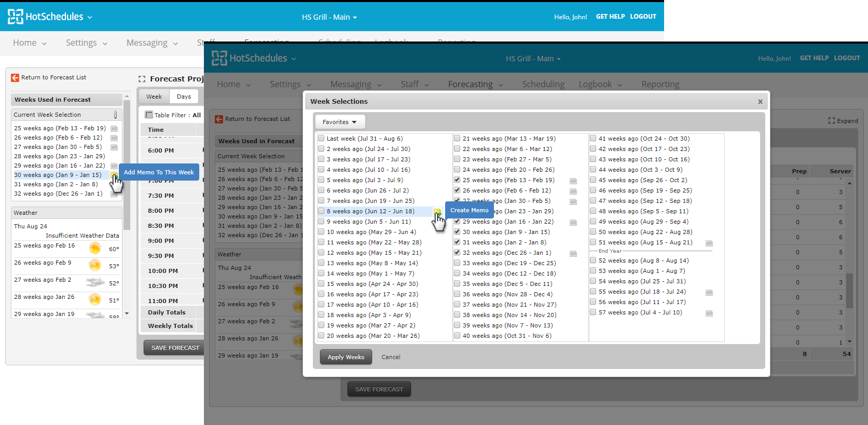Click SAVE FORECAST in the back window

[x=175, y=348]
